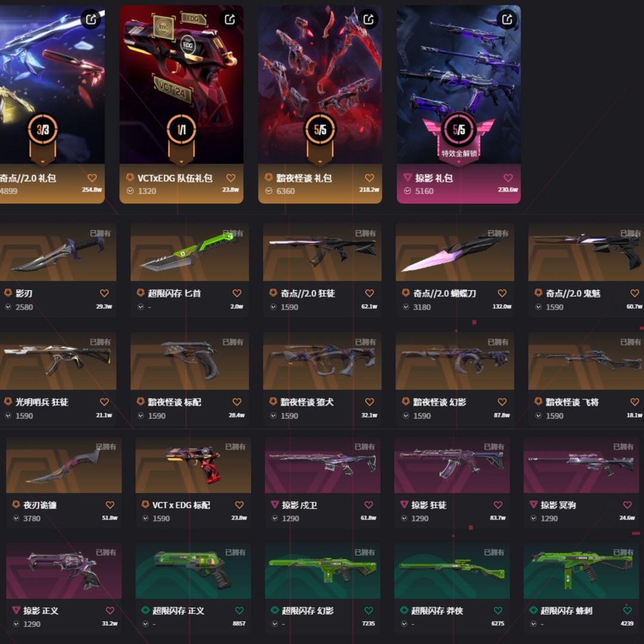
Task: Click share icon on 黯夜怪谈 礼包 card
Action: point(369,19)
